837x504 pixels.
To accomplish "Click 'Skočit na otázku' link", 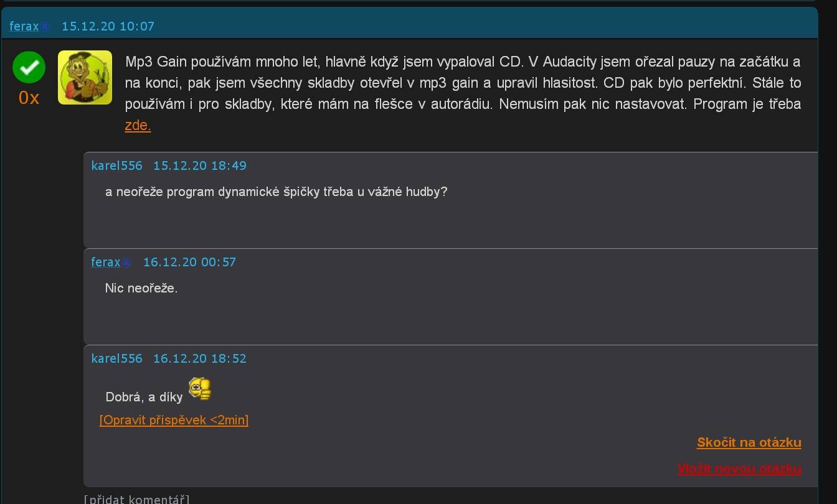I will pyautogui.click(x=749, y=442).
